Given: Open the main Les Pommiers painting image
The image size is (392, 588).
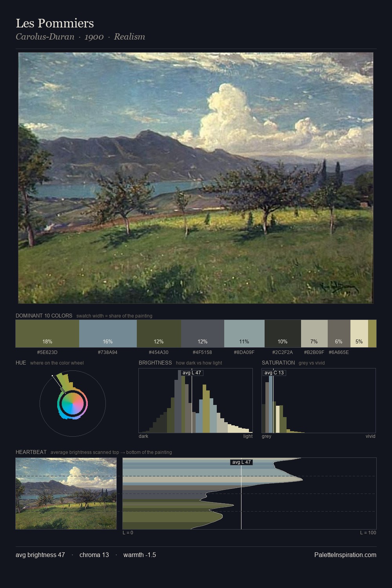Looking at the screenshot, I should click(x=196, y=178).
